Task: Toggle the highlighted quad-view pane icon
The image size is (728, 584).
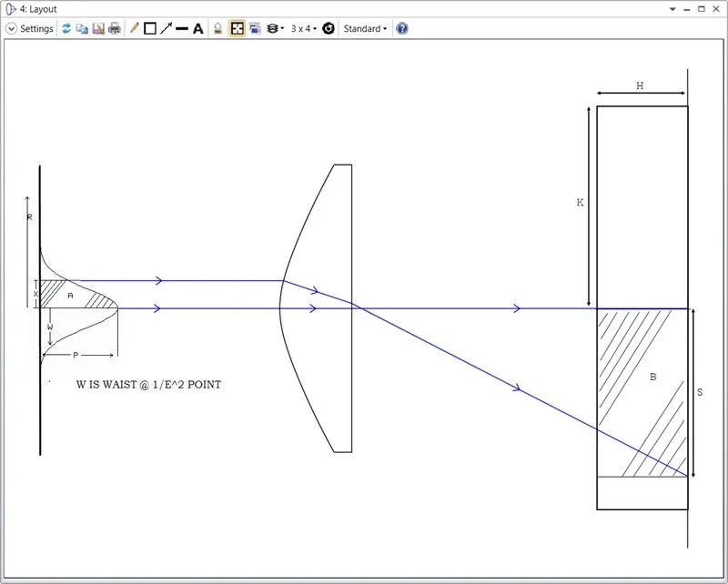Action: coord(237,28)
